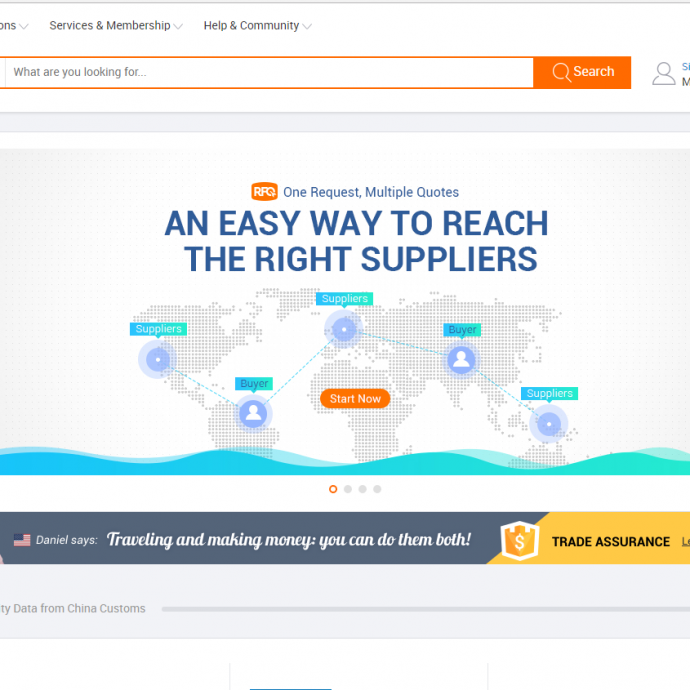The image size is (690, 690).
Task: Click the bottom-right Suppliers label tag
Action: click(x=550, y=393)
